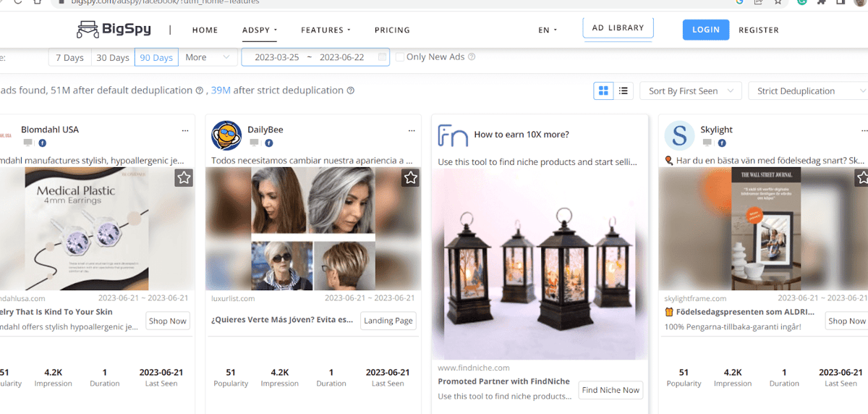The image size is (868, 414).
Task: Open the browser extensions puzzle icon
Action: click(821, 2)
